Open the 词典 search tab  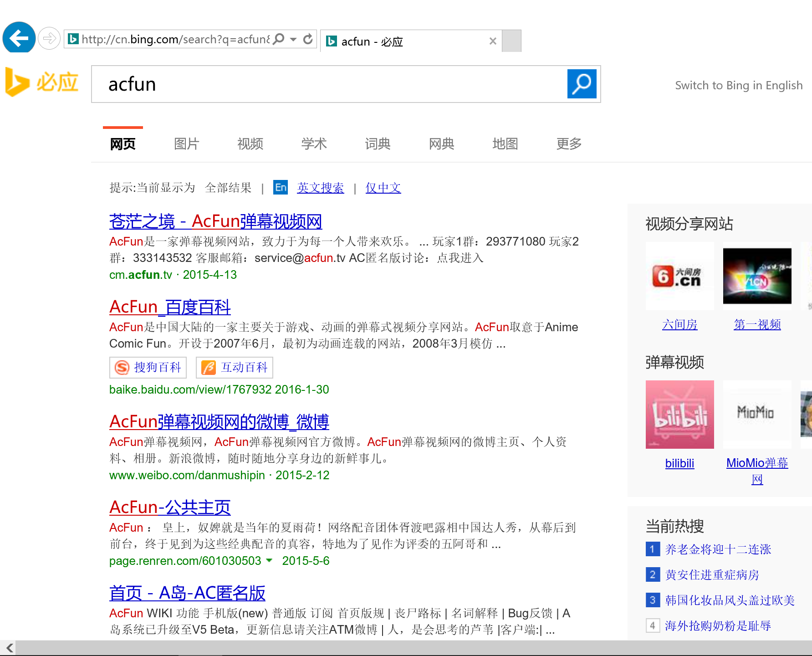[378, 144]
